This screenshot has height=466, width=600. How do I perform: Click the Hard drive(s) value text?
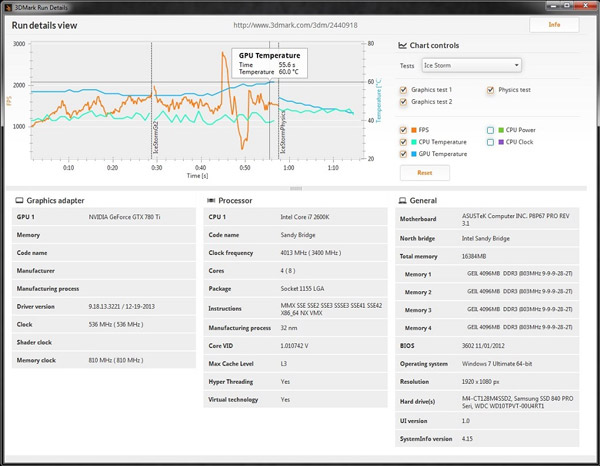(517, 402)
